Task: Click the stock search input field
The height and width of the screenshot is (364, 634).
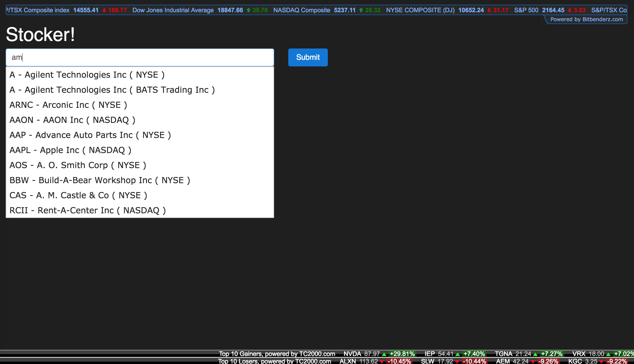Action: [140, 57]
